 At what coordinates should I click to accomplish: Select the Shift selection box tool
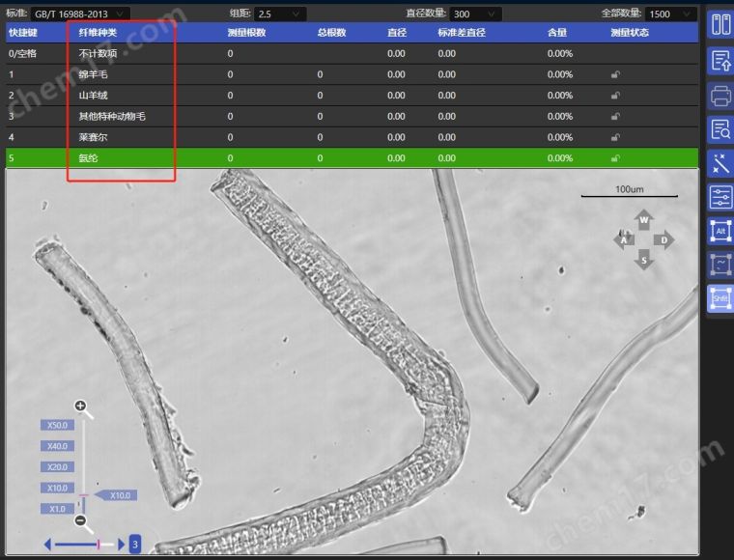pos(720,298)
